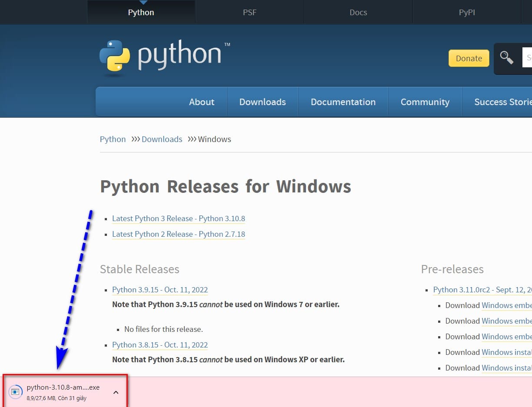Screen dimensions: 532x407
Task: Click the downloaded exe file icon
Action: click(x=16, y=391)
